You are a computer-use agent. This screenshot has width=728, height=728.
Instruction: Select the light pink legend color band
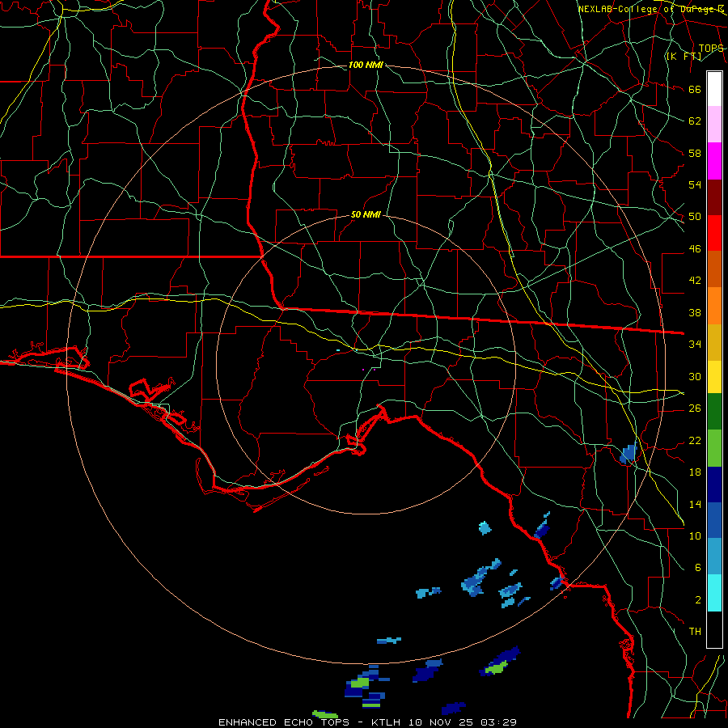click(x=714, y=125)
